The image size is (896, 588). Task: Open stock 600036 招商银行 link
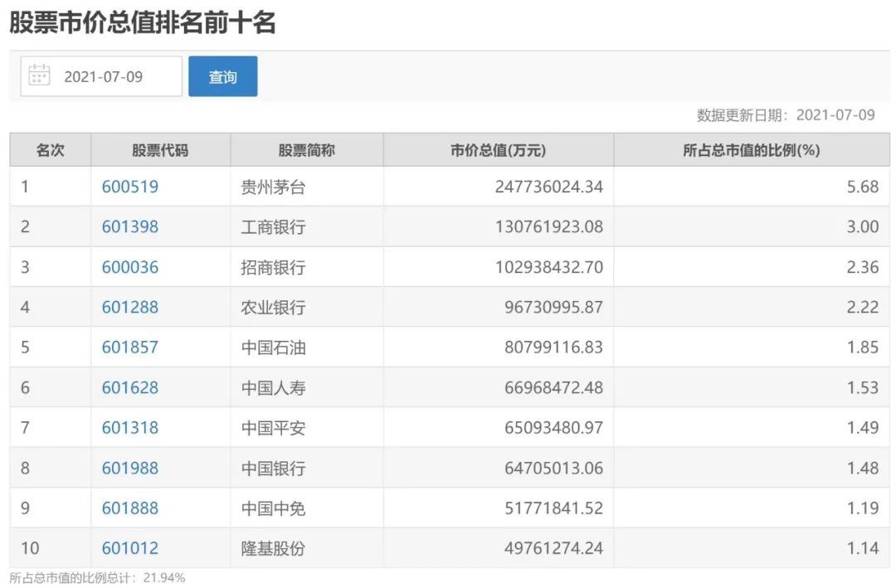tap(129, 267)
